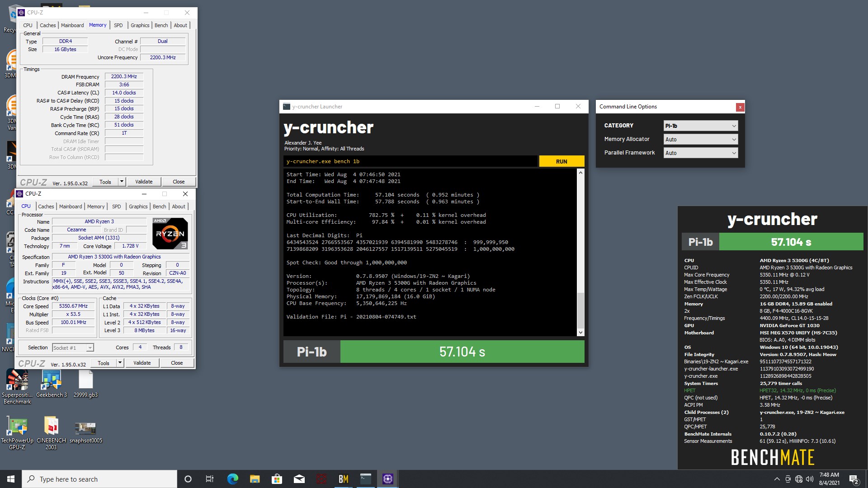The width and height of the screenshot is (868, 488).
Task: Click the y-cruncher Launcher title bar icon
Action: [286, 107]
